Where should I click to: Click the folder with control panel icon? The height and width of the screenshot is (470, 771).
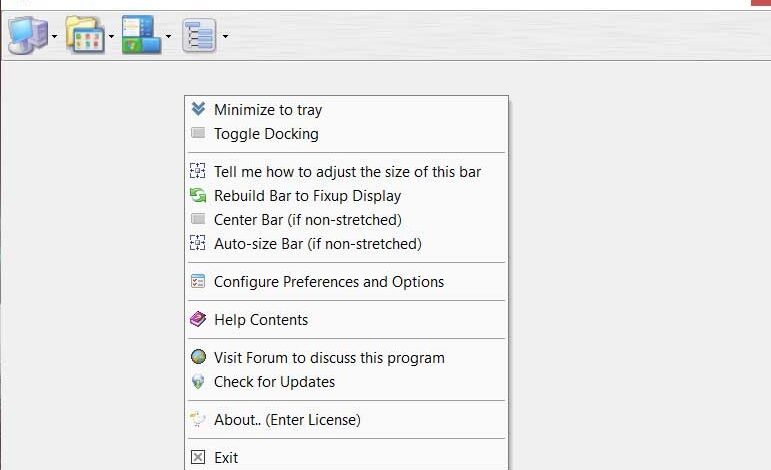pos(85,35)
